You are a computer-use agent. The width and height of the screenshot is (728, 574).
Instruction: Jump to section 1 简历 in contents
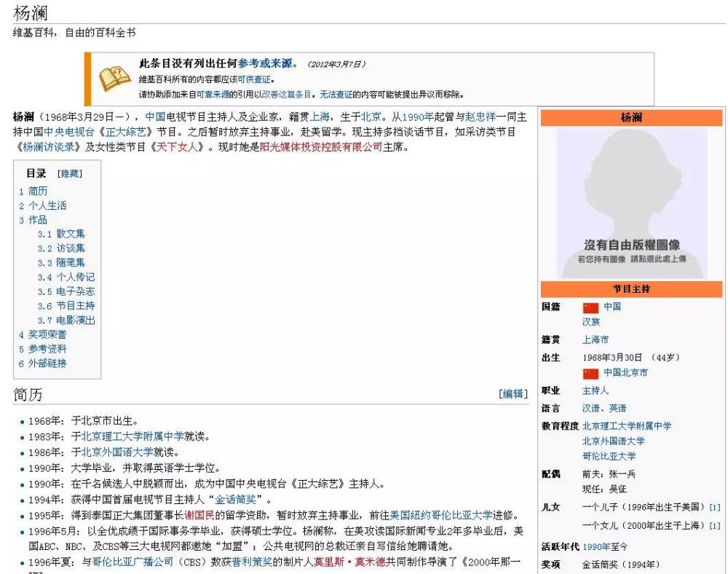tap(33, 192)
